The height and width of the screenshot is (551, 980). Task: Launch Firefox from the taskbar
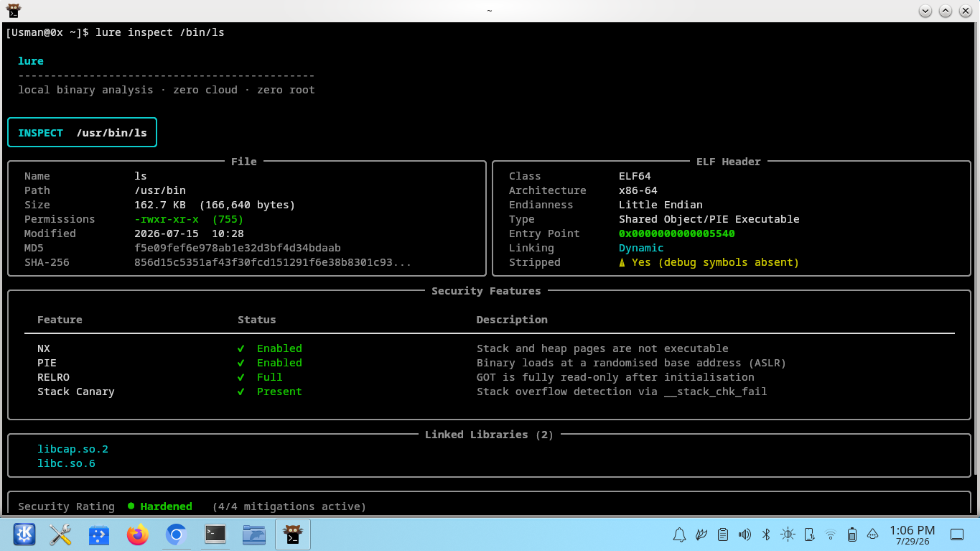coord(137,534)
